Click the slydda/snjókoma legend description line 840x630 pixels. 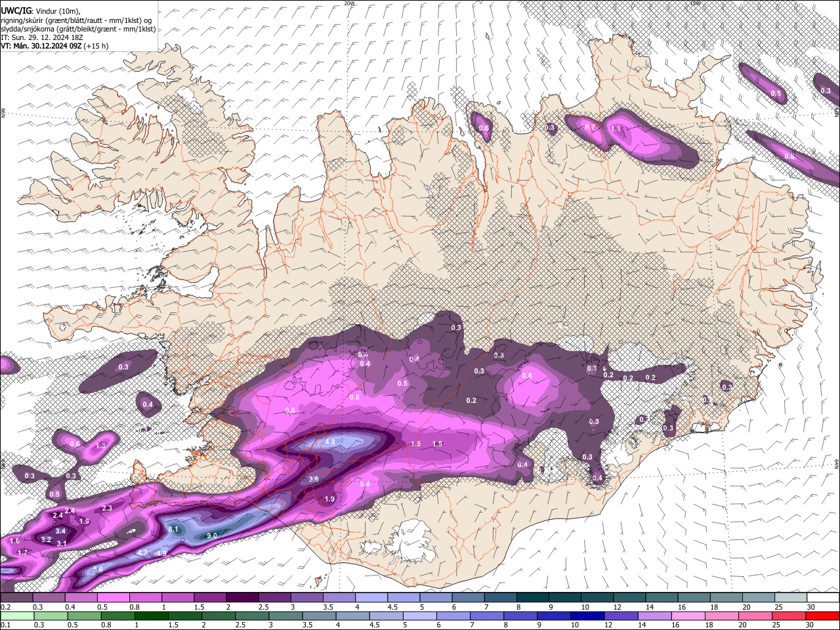click(x=78, y=29)
